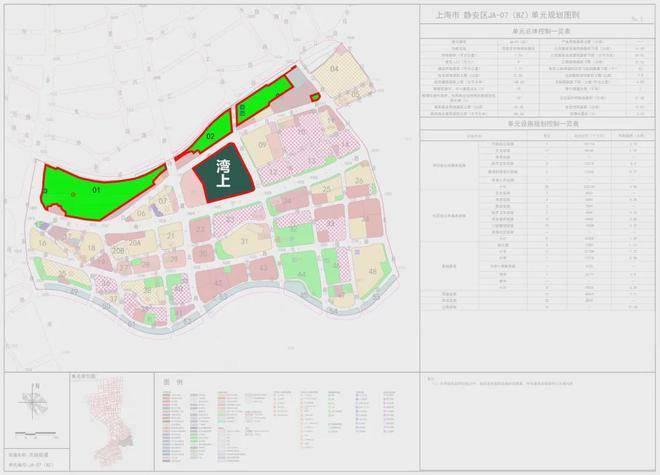Click the dark 湾上 plot on the map
The width and height of the screenshot is (660, 475).
tap(224, 173)
